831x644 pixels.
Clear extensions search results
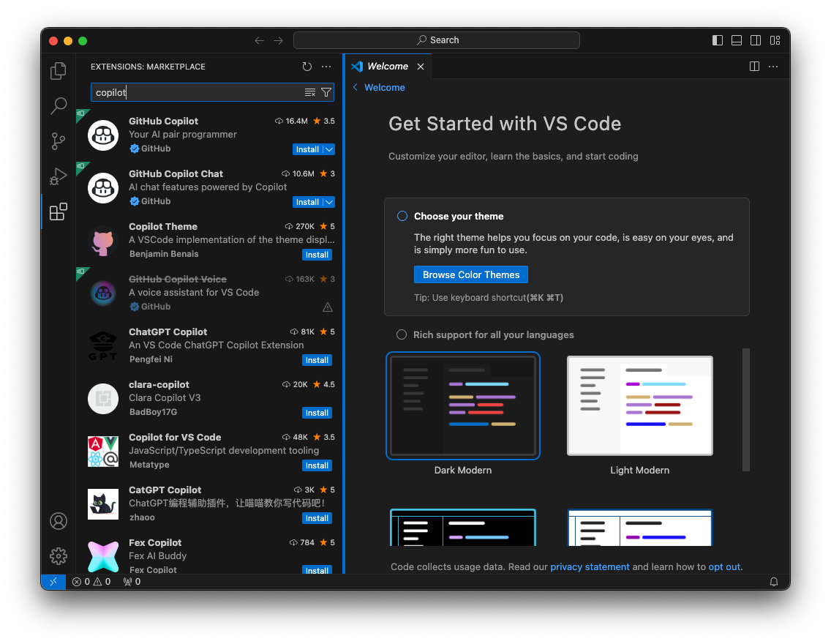[310, 92]
